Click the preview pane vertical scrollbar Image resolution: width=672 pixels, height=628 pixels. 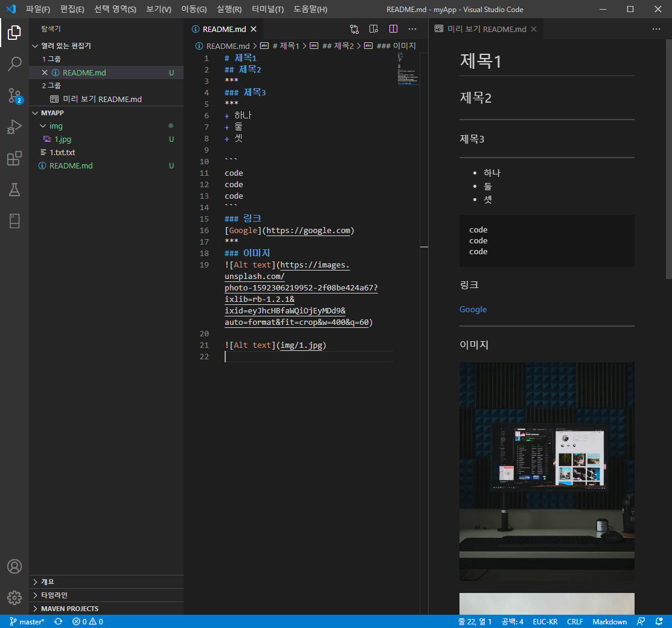668,159
